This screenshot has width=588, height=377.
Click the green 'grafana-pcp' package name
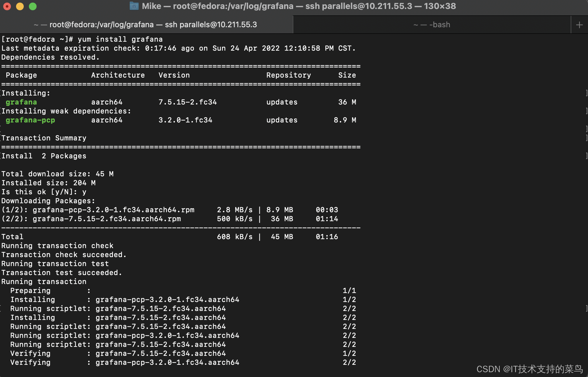pyautogui.click(x=30, y=120)
